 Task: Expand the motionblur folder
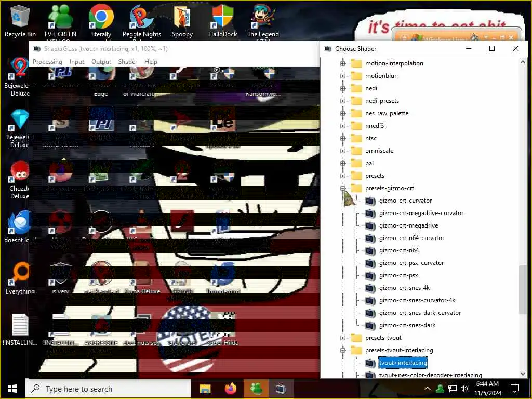coord(342,76)
